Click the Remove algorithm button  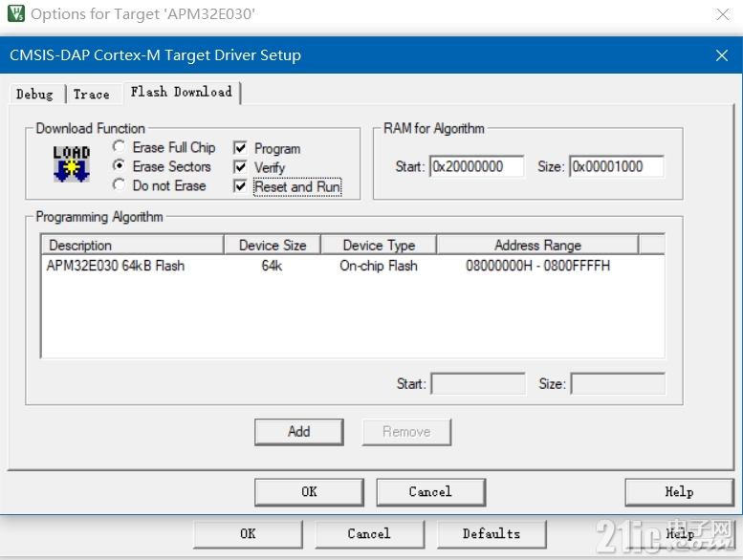pyautogui.click(x=406, y=432)
